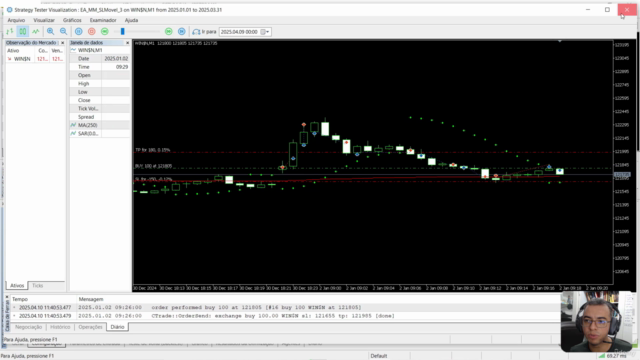Adjust the visualization speed slider

(x=122, y=31)
